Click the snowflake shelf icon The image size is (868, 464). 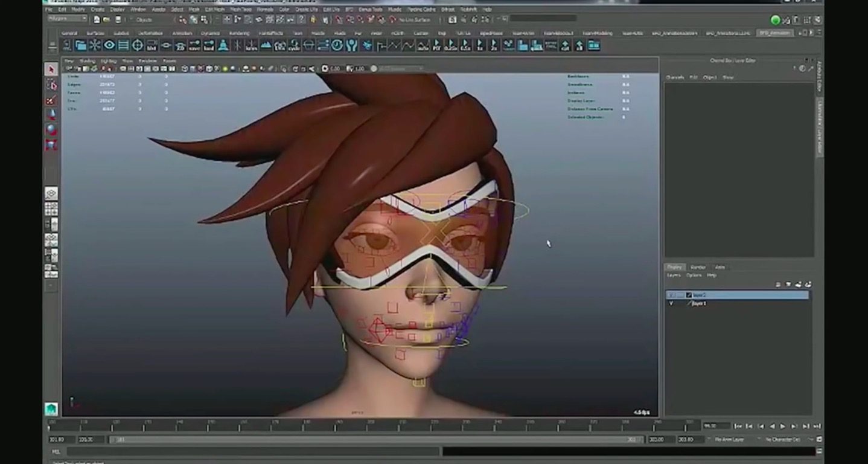(95, 45)
